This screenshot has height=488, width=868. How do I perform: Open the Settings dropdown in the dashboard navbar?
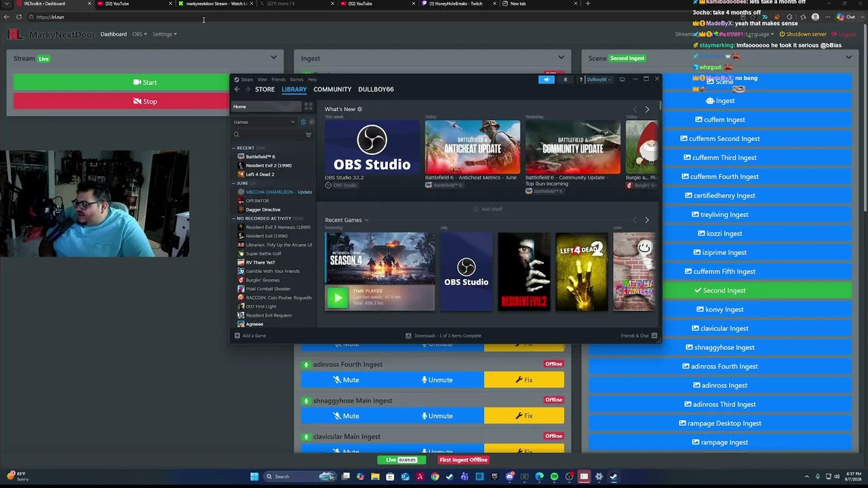[x=164, y=34]
